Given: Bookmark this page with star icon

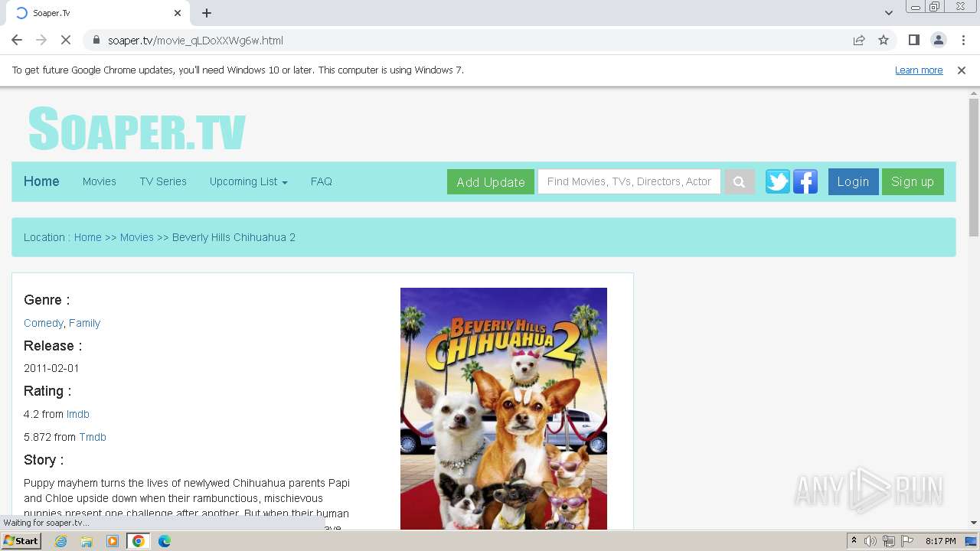Looking at the screenshot, I should point(884,40).
